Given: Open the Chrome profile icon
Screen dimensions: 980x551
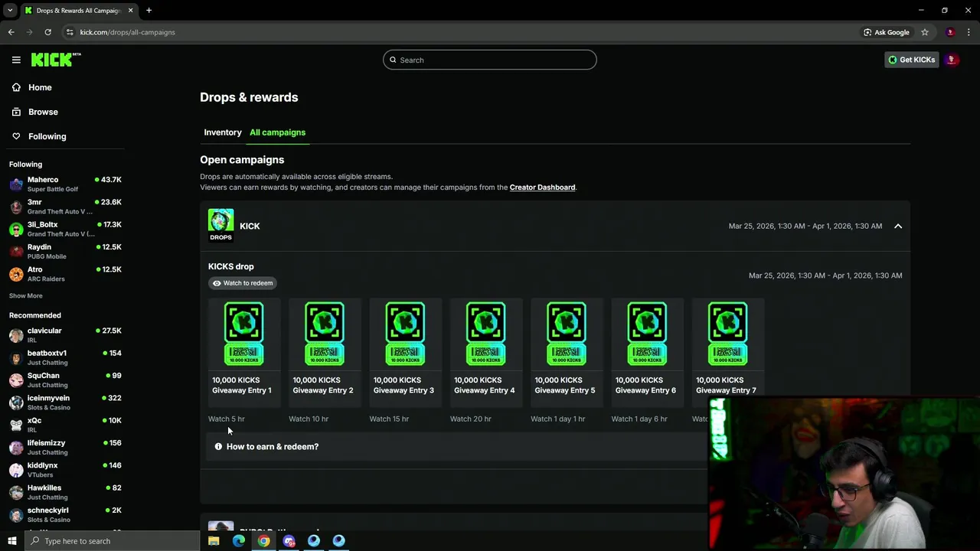Looking at the screenshot, I should click(x=950, y=32).
